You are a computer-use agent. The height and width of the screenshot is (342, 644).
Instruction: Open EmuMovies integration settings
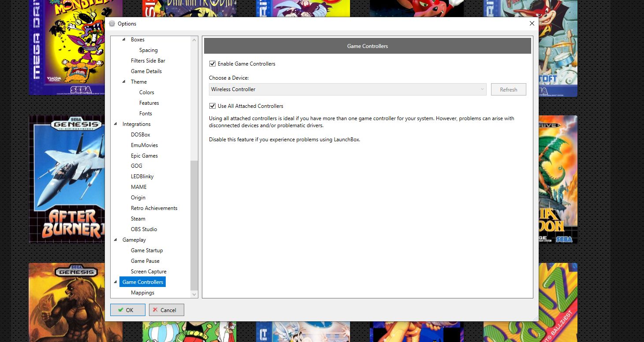click(144, 145)
